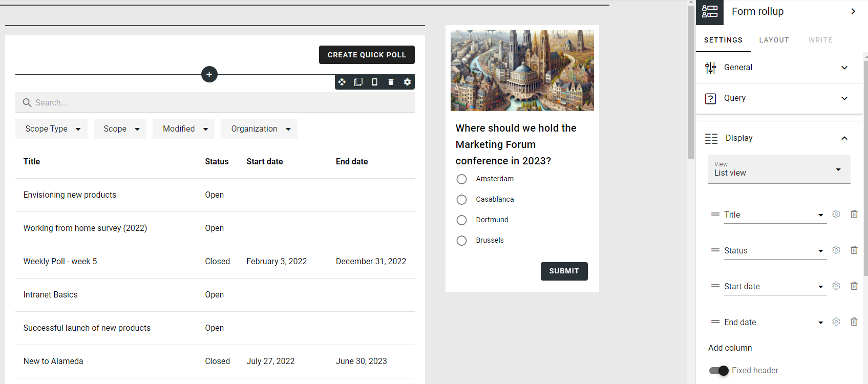The height and width of the screenshot is (384, 868).
Task: Click the End date column header
Action: click(x=352, y=162)
